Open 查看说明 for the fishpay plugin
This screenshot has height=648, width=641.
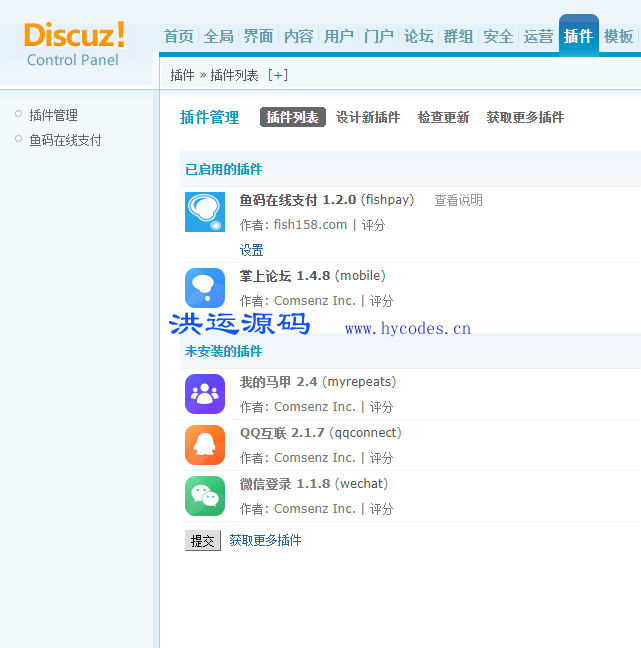458,200
